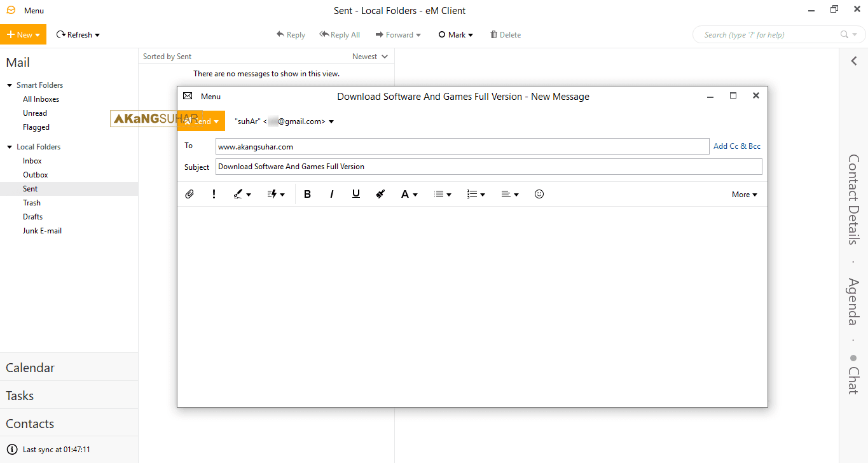Screen dimensions: 868x463
Task: Click the info icon beside Last sync
Action: pyautogui.click(x=11, y=450)
